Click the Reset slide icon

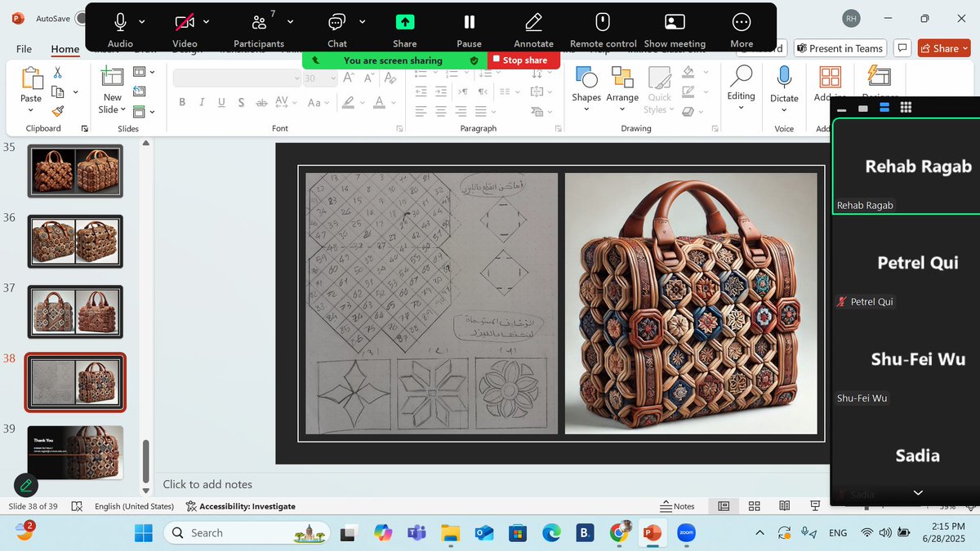click(x=139, y=91)
